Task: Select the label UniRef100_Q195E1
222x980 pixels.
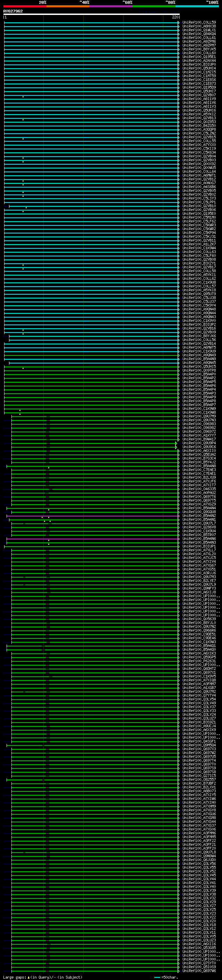Action: 199,57
